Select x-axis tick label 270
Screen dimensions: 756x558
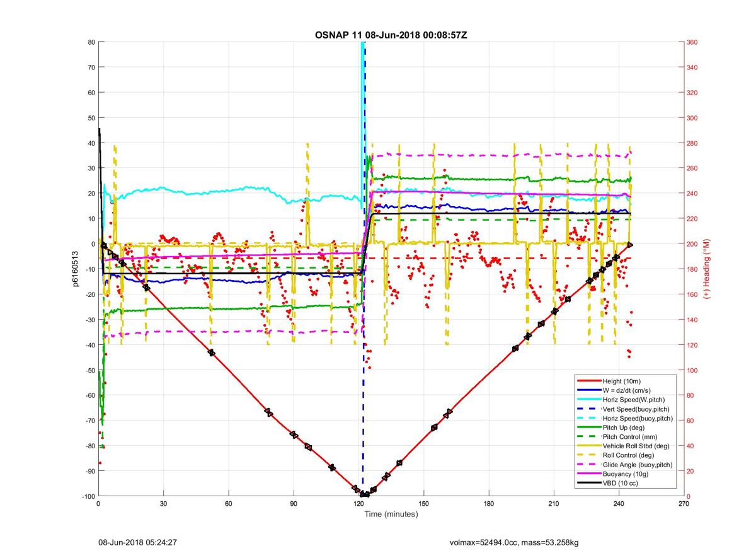coord(684,504)
